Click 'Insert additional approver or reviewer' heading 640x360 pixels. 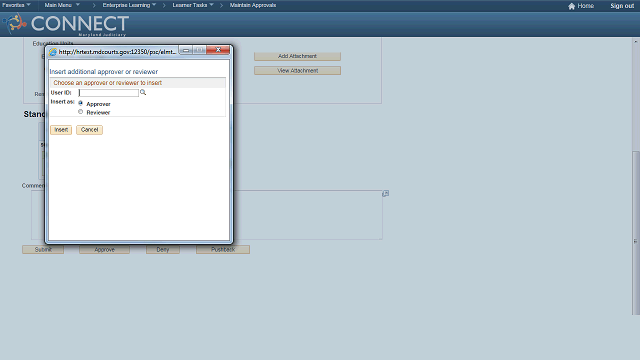104,72
